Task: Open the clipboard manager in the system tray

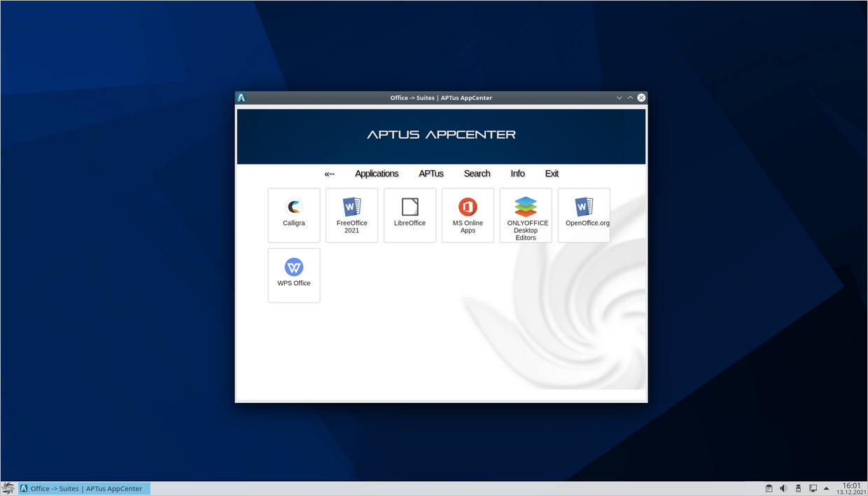Action: 769,488
